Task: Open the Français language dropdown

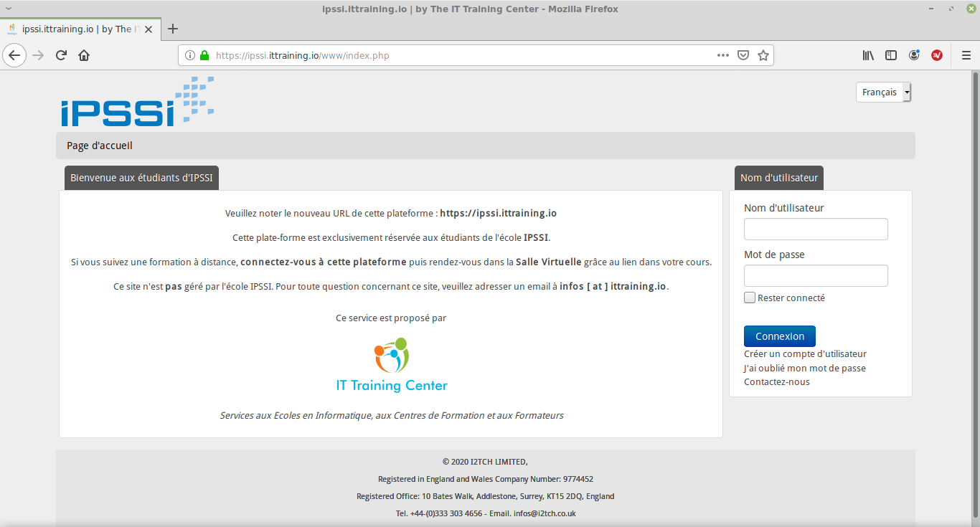Action: (883, 92)
